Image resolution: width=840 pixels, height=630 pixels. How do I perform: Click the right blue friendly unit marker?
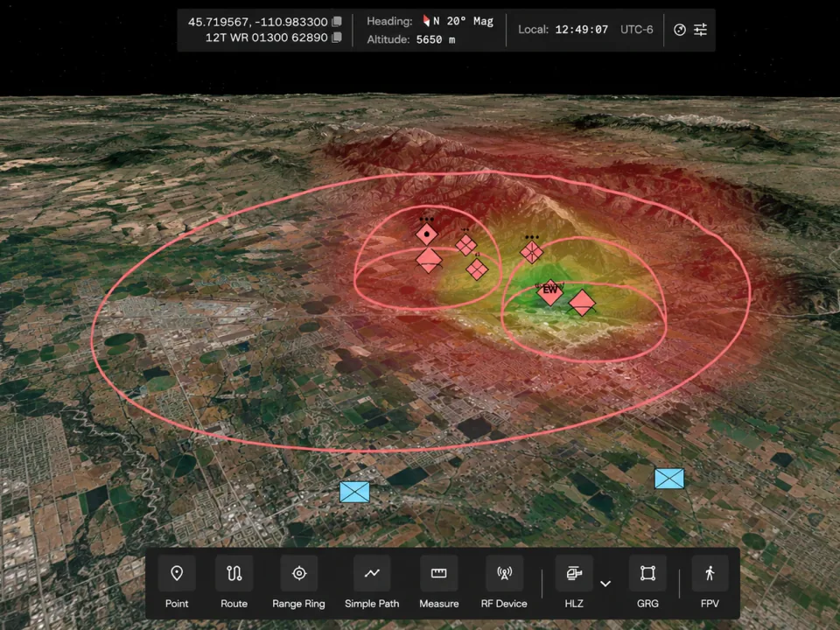pos(669,479)
